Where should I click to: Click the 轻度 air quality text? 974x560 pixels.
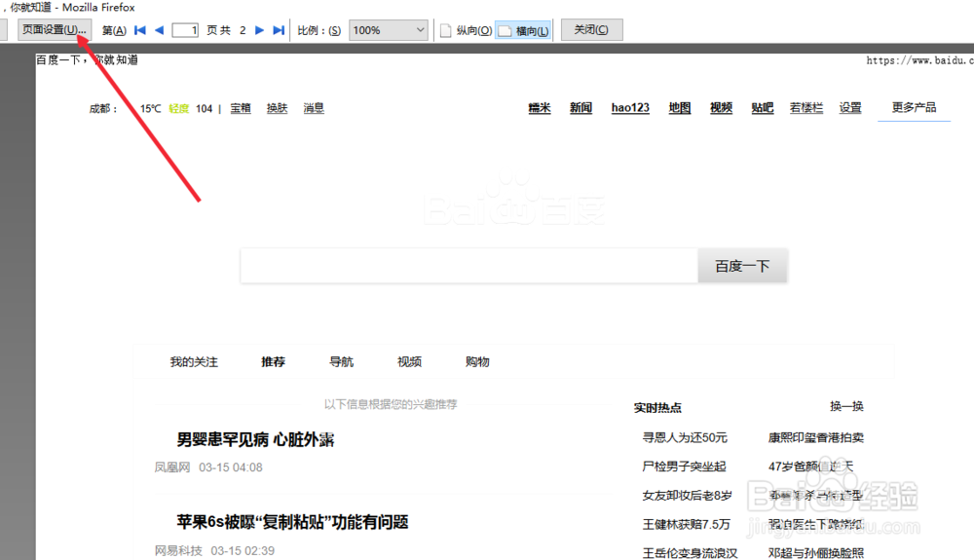coord(179,109)
